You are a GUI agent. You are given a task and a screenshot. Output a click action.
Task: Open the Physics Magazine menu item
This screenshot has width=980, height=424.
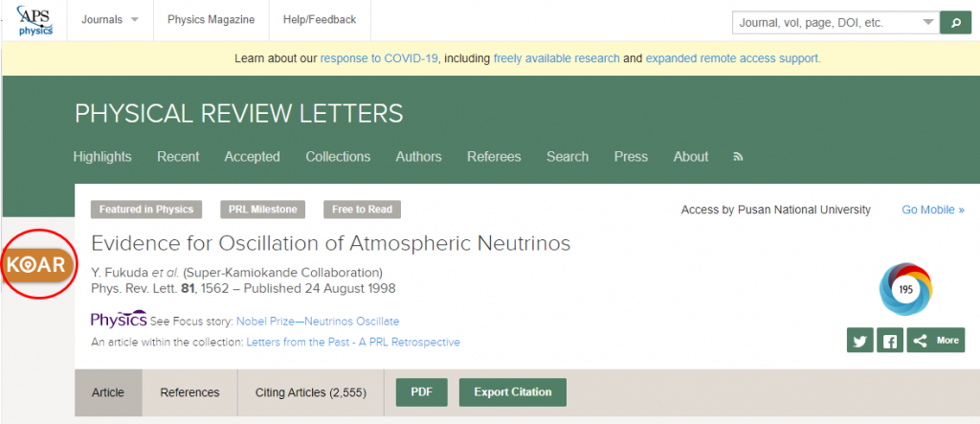click(212, 20)
